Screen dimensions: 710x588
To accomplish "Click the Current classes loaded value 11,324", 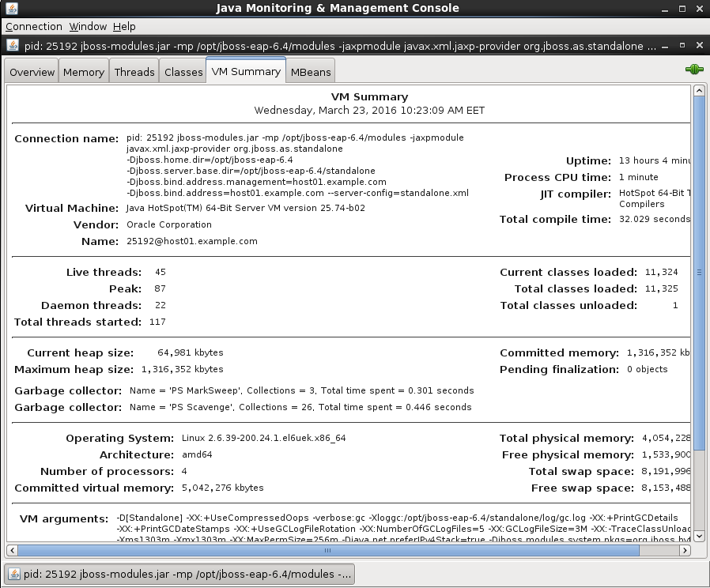I will [x=662, y=272].
